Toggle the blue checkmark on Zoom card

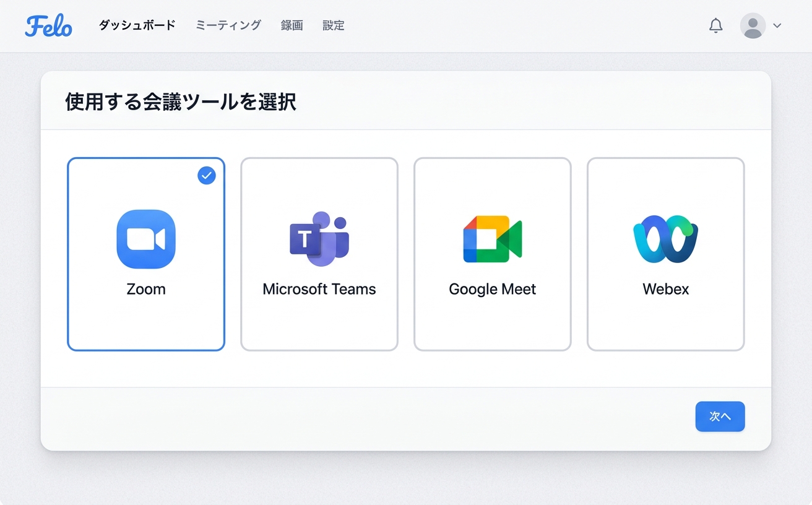[207, 176]
